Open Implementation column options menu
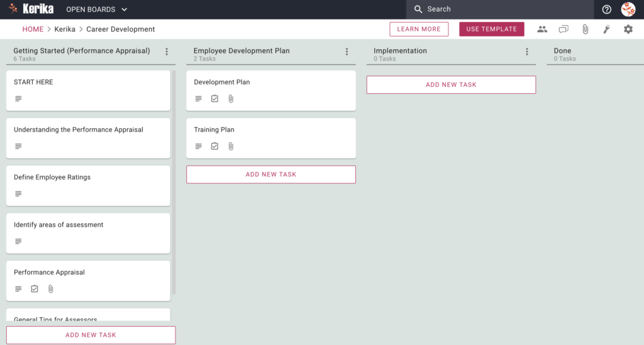The image size is (644, 345). (x=527, y=52)
